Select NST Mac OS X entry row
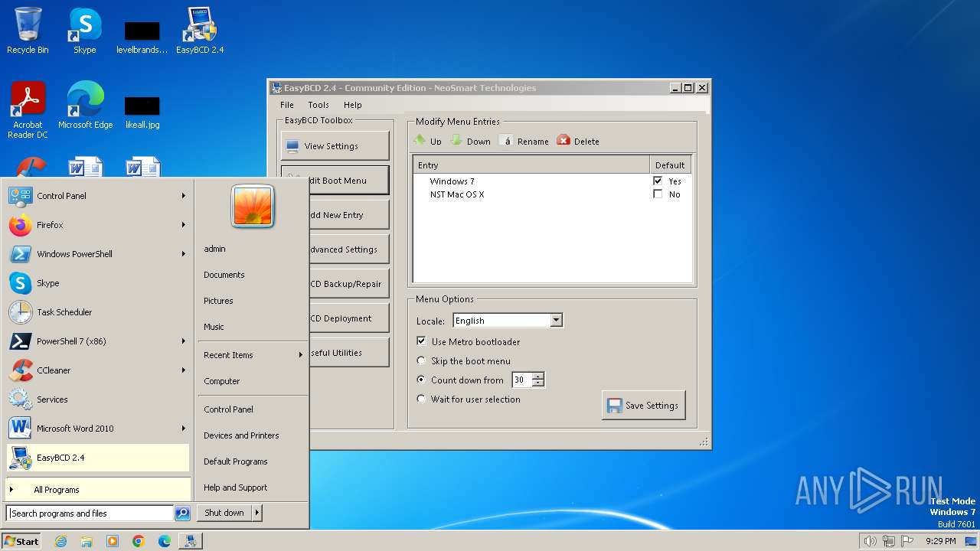Screen dimensions: 980x551 click(x=551, y=194)
